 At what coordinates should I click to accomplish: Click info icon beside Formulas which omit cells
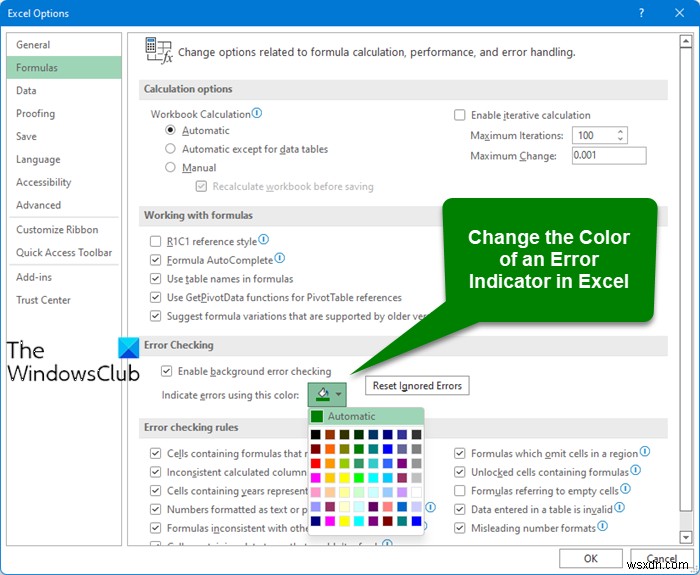645,451
